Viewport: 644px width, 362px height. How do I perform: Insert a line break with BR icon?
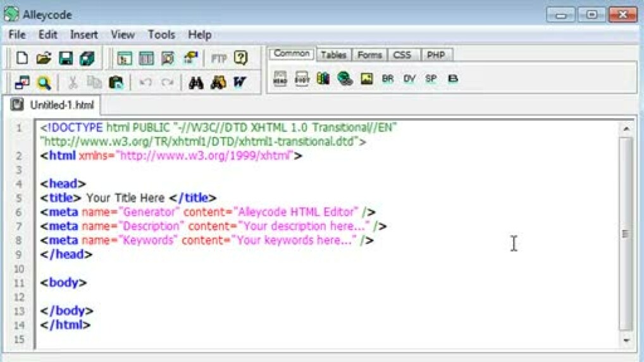[387, 79]
